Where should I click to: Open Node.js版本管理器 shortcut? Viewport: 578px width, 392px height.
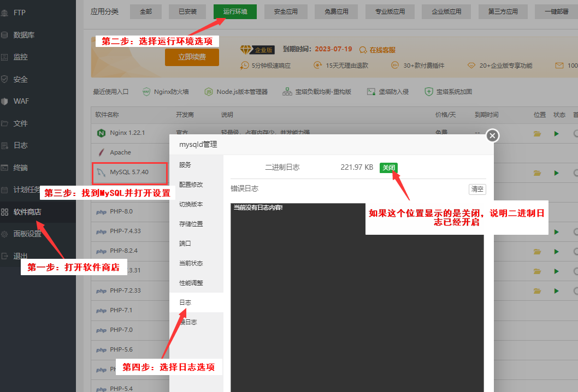[x=237, y=92]
